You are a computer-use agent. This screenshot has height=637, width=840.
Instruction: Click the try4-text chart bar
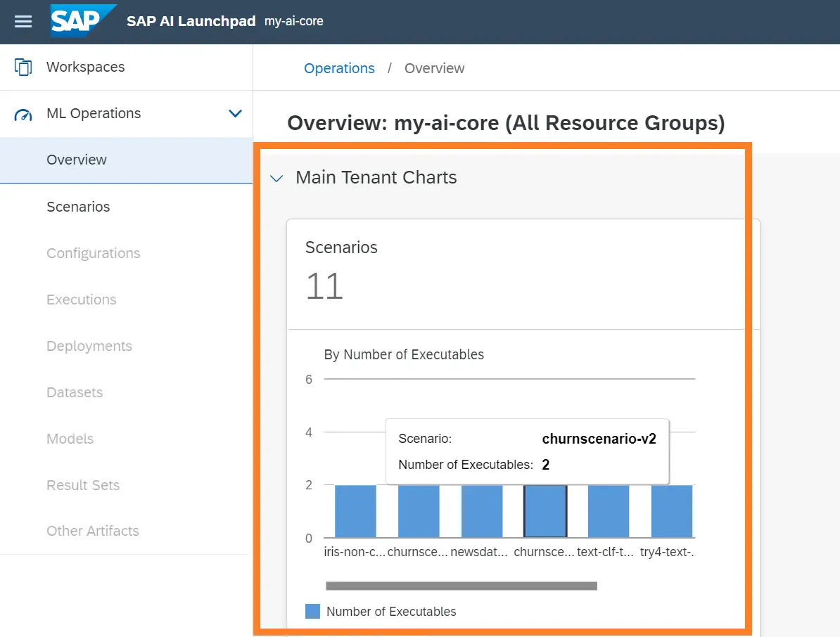pos(672,511)
